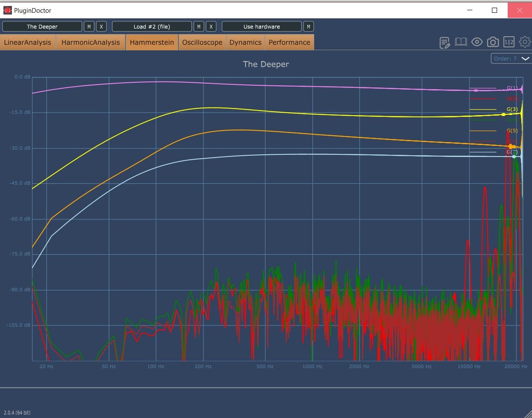The height and width of the screenshot is (418, 532).
Task: Open the Performance tab
Action: (x=289, y=42)
